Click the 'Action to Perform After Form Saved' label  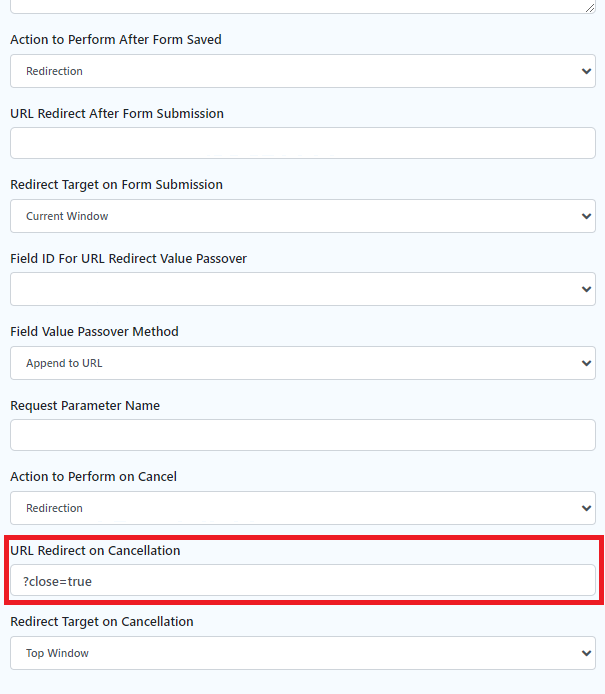[116, 40]
